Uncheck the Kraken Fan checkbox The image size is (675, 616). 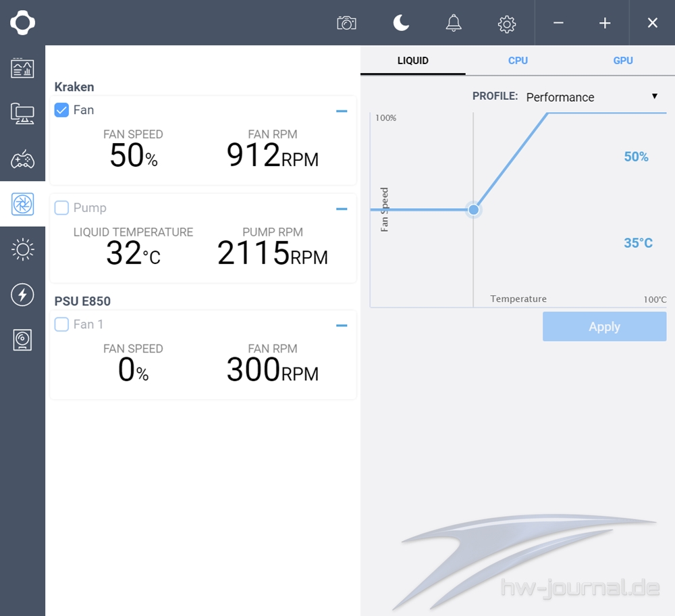(61, 110)
